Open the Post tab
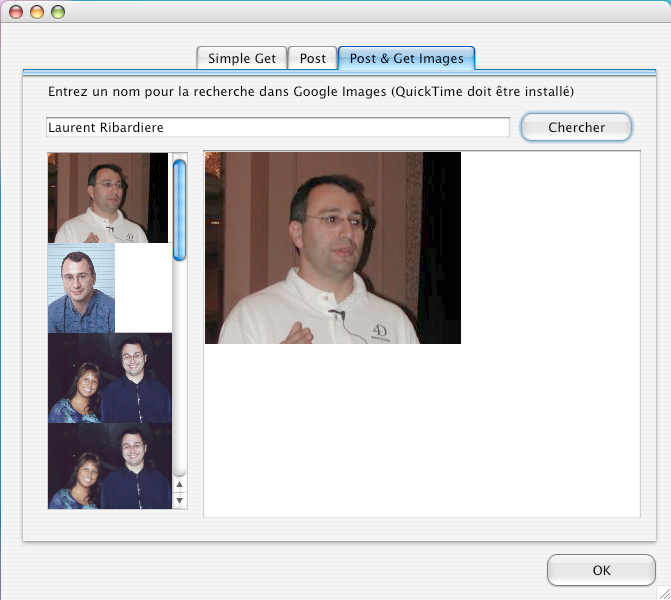The height and width of the screenshot is (600, 671). coord(313,58)
